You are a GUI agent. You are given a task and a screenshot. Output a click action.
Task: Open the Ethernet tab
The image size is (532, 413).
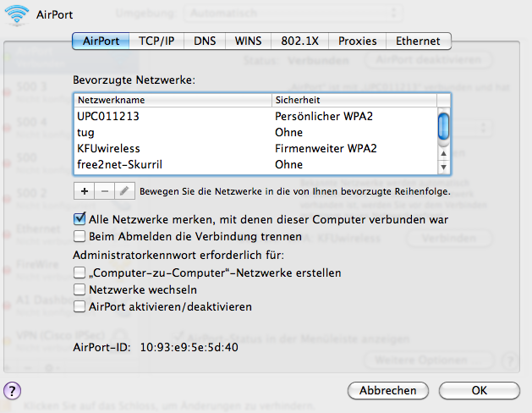pos(418,41)
